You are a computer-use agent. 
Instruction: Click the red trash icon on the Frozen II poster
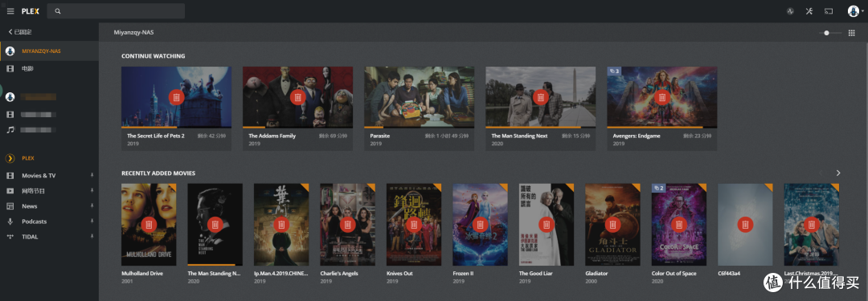point(480,225)
